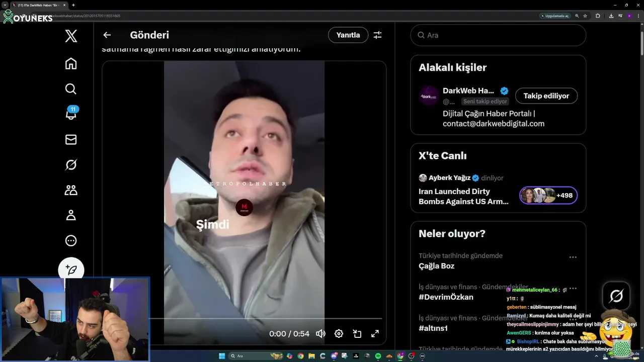Go back with the arrow beside Gönderi
Viewport: 644px width, 362px height.
tap(107, 35)
